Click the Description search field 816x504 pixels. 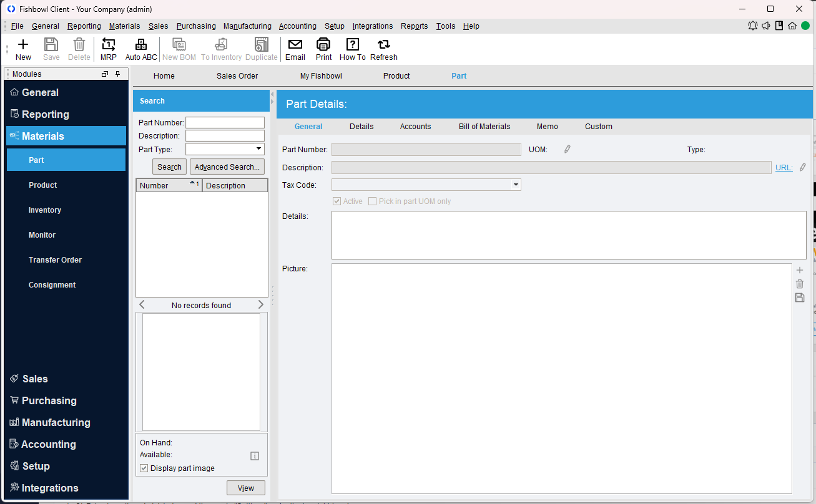pos(225,136)
